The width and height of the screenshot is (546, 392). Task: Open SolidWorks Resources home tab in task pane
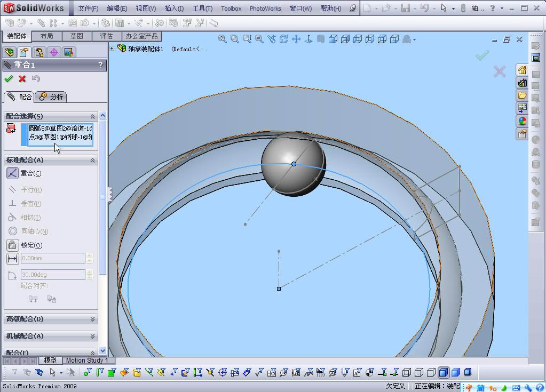(x=522, y=70)
